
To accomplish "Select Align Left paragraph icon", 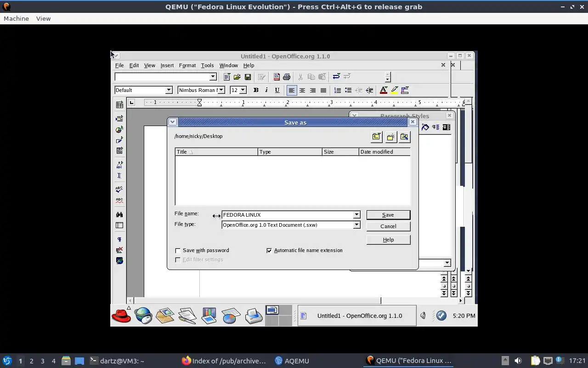I will (x=291, y=90).
